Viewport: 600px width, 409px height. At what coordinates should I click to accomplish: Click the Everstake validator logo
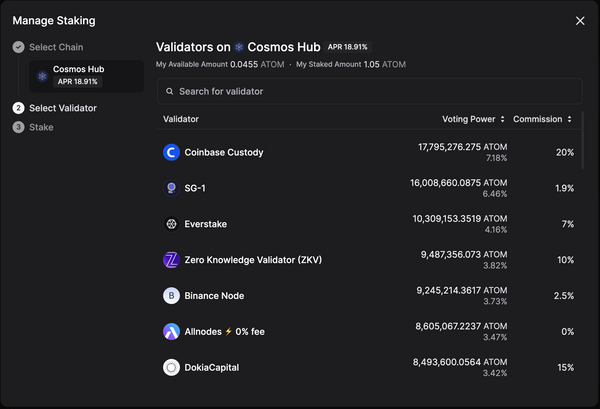(x=171, y=224)
